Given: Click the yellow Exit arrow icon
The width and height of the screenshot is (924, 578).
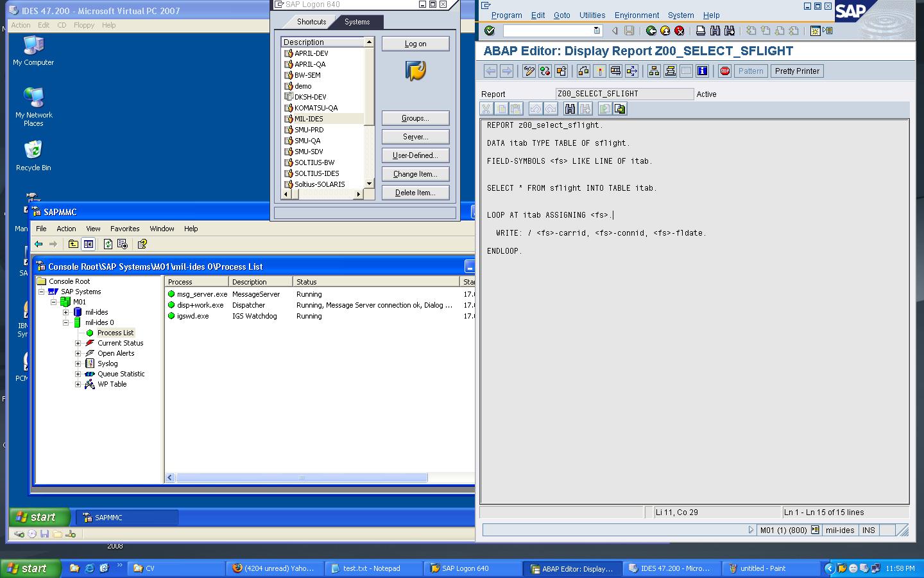Looking at the screenshot, I should [x=665, y=31].
